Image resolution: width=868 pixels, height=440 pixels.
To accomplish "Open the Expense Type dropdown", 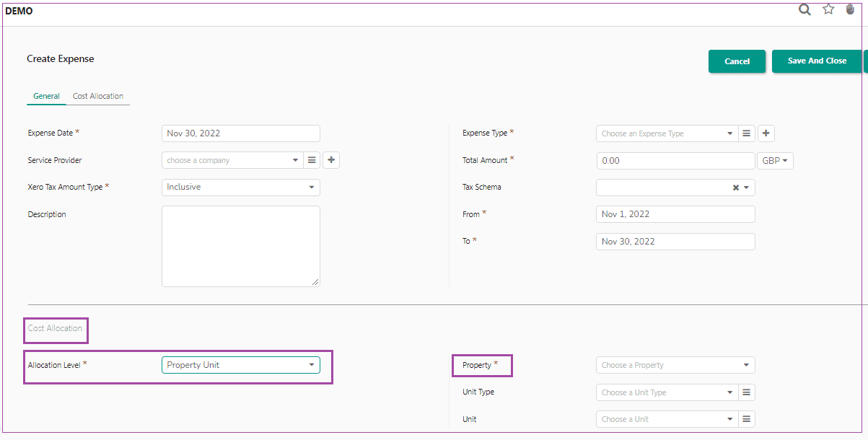I will click(667, 133).
